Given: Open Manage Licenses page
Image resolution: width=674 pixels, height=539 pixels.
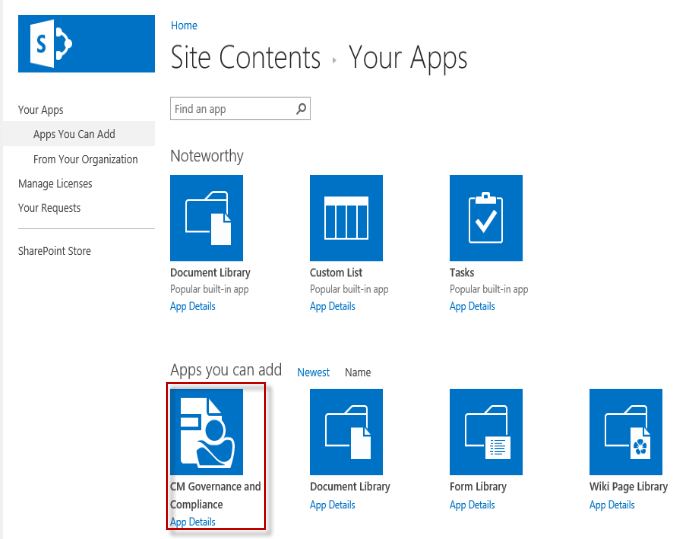Looking at the screenshot, I should point(55,183).
